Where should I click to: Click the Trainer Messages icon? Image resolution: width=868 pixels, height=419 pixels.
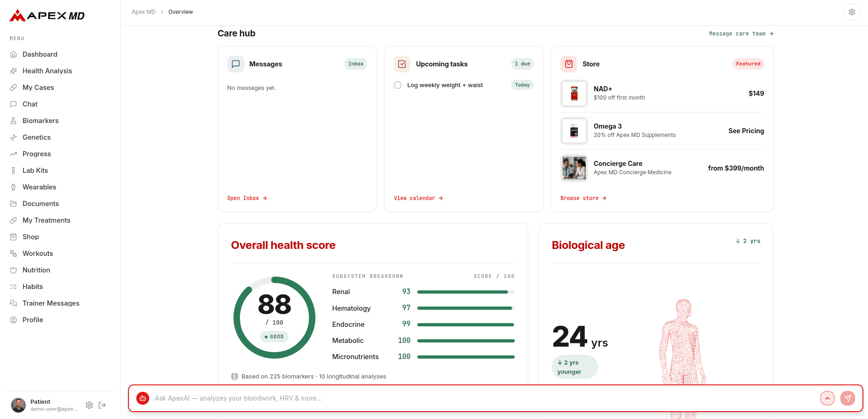tap(13, 303)
